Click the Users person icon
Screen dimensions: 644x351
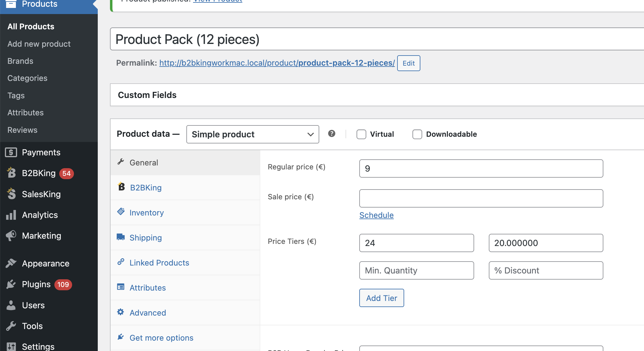click(11, 305)
